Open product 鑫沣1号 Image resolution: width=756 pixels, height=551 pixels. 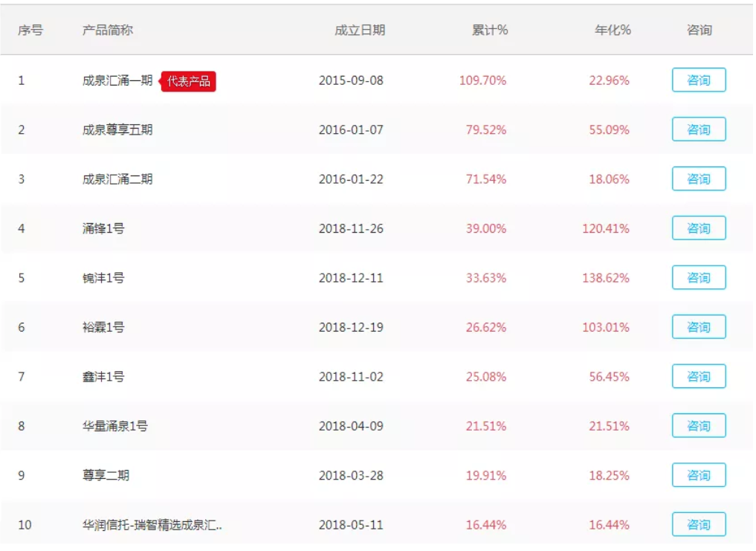(x=103, y=376)
